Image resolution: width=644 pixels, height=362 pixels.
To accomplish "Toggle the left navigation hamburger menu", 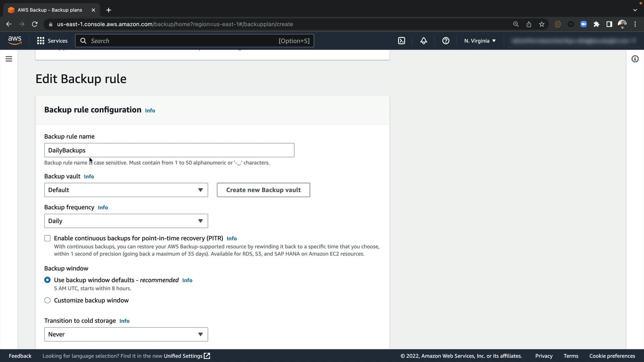I will pyautogui.click(x=9, y=59).
